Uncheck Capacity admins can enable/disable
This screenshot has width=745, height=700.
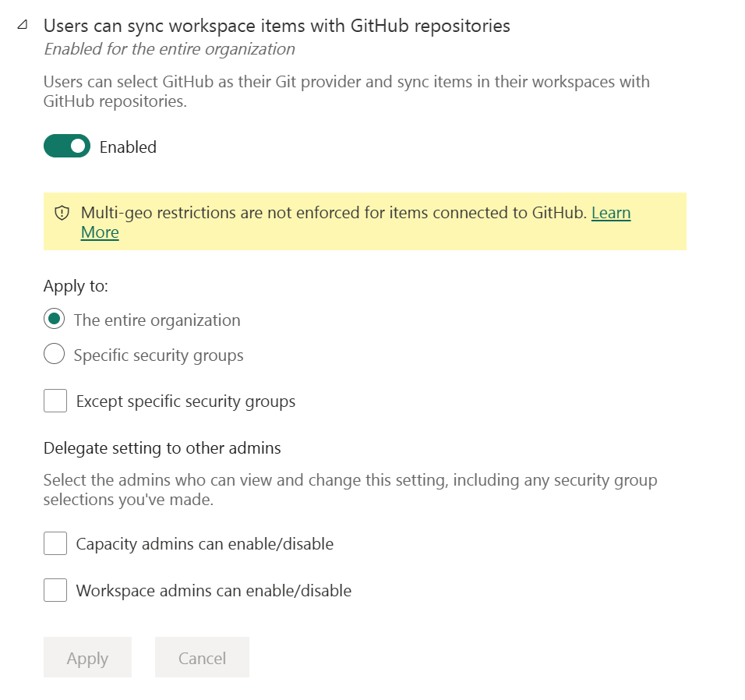tap(55, 543)
